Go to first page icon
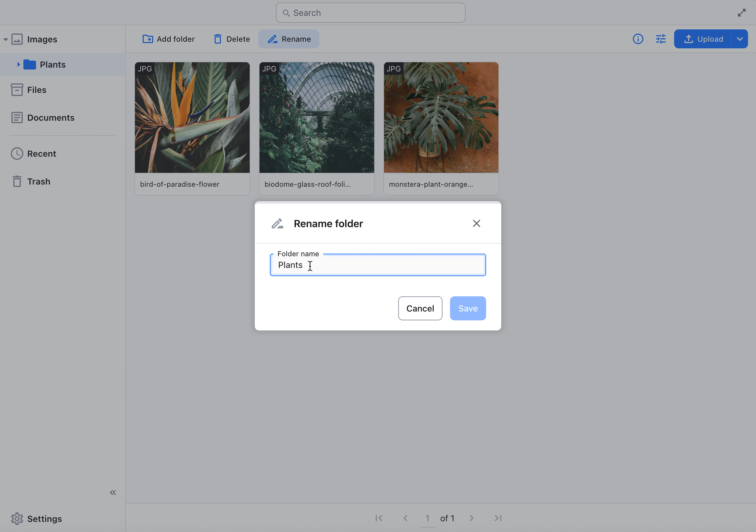 (x=379, y=518)
